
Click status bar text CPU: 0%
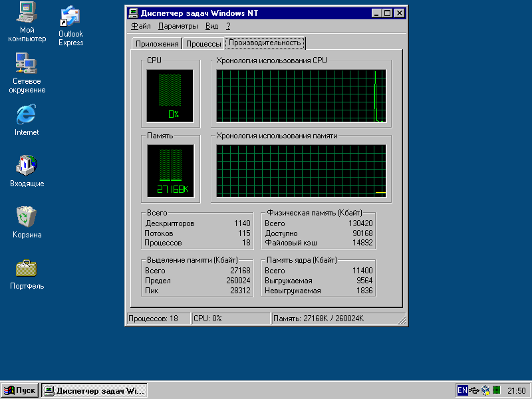(207, 319)
